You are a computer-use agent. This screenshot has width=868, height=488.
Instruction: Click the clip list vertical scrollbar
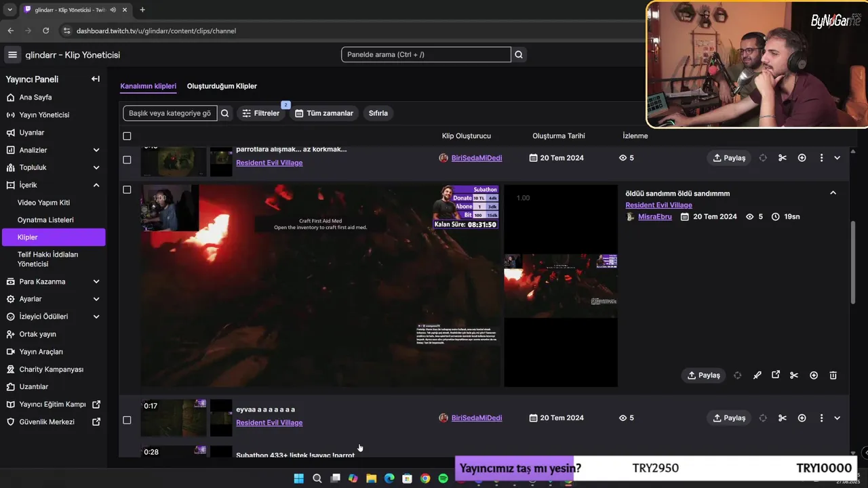point(852,262)
